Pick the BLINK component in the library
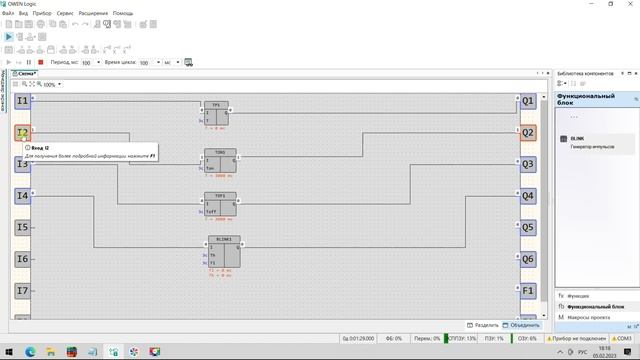The image size is (640, 360). 596,142
